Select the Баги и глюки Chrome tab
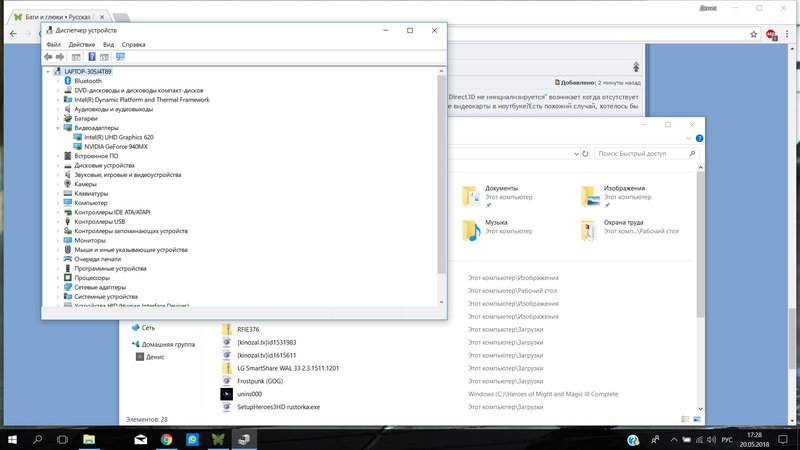 [x=59, y=17]
